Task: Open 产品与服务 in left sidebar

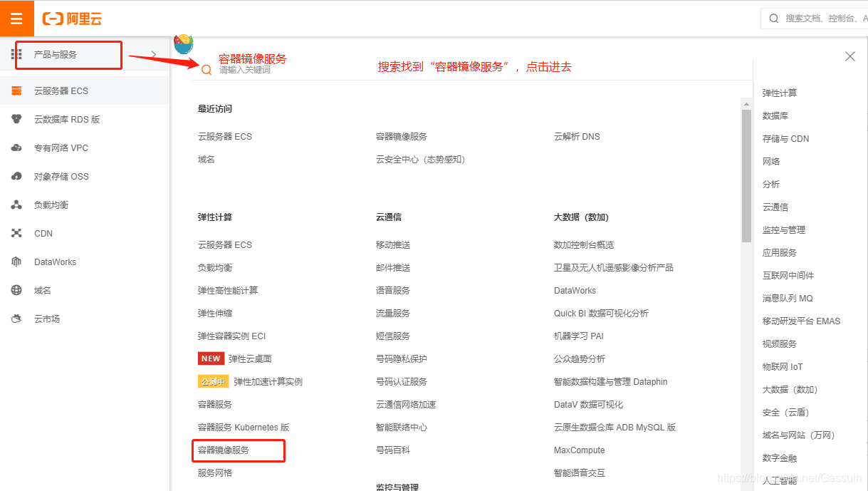Action: pyautogui.click(x=56, y=54)
